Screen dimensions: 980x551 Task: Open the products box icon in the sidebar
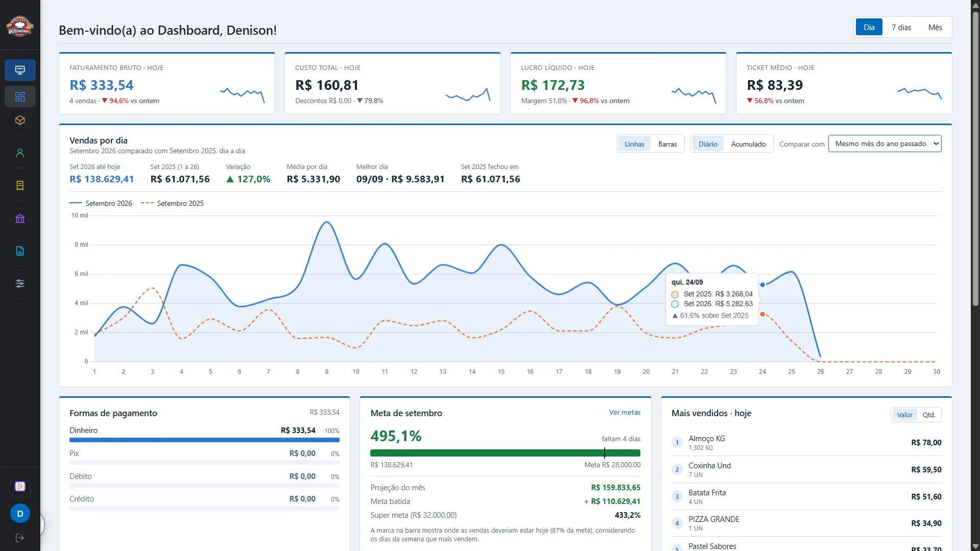pos(20,120)
